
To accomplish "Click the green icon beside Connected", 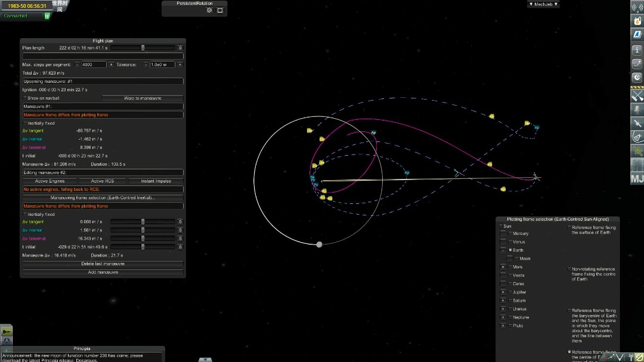I will pyautogui.click(x=47, y=16).
